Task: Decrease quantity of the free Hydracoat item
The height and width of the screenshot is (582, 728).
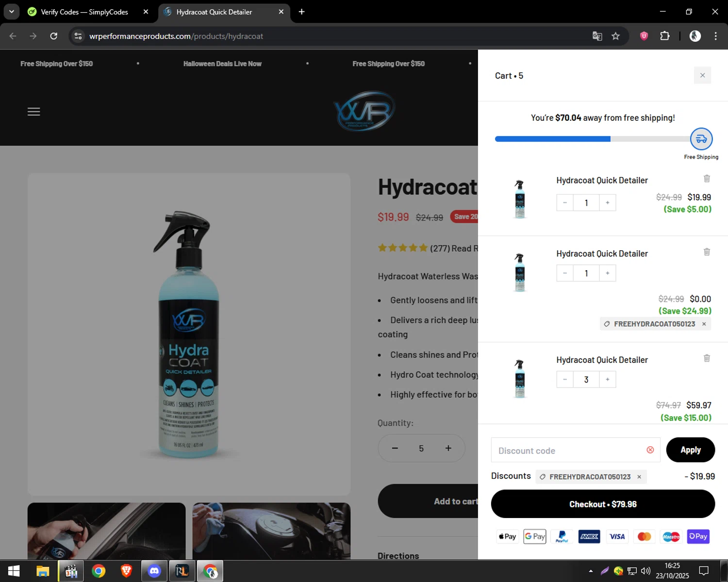Action: 565,273
